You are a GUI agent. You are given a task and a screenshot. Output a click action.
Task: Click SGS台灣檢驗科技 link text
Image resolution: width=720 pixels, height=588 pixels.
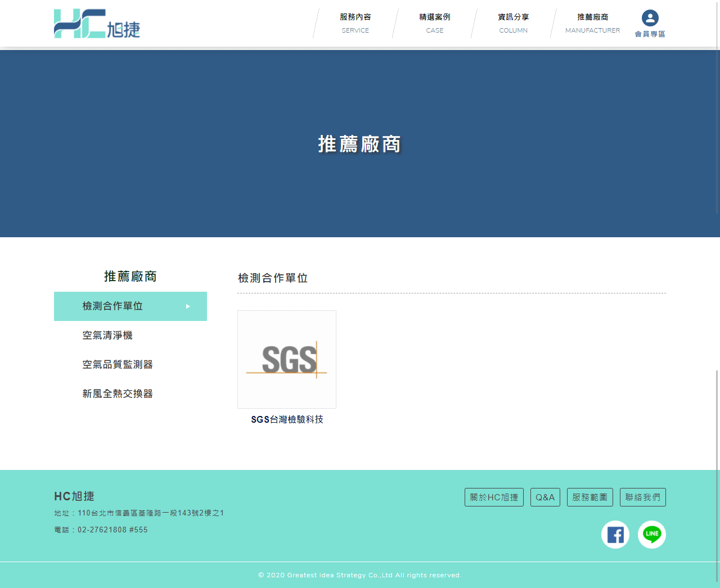click(x=287, y=419)
